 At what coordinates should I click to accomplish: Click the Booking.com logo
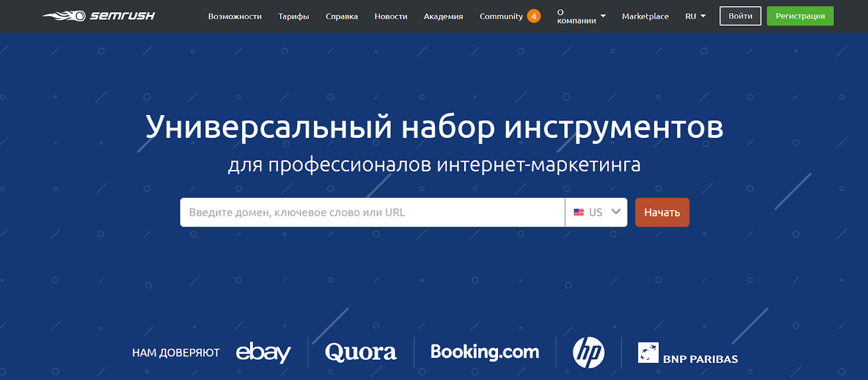[x=485, y=352]
